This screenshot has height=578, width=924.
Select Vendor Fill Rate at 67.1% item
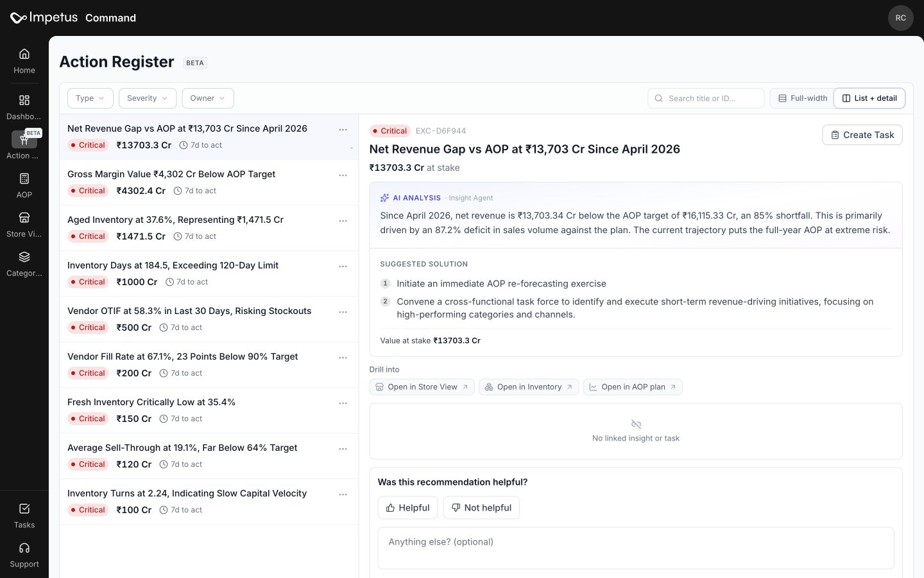pyautogui.click(x=209, y=365)
